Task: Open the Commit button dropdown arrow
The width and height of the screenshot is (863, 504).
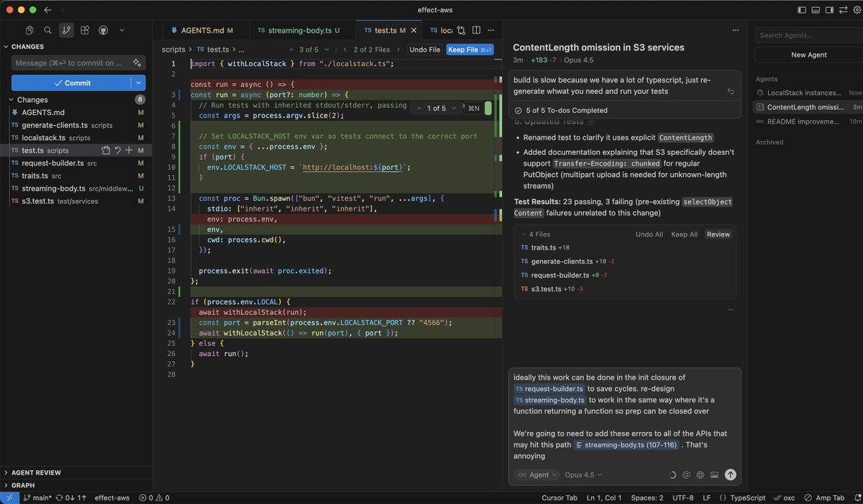Action: coord(138,83)
